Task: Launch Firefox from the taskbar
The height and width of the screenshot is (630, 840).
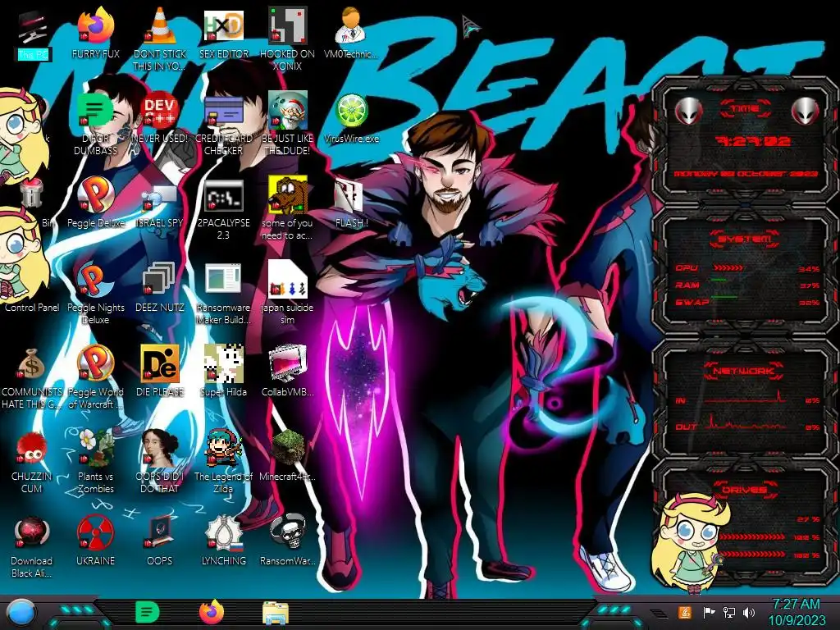Action: [212, 612]
